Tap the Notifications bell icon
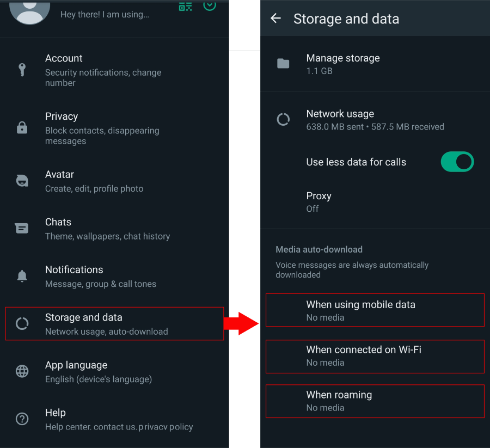The width and height of the screenshot is (490, 448). [22, 276]
